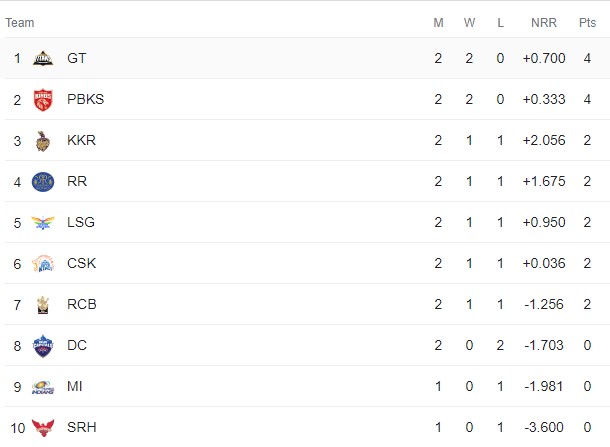Click the W column header
Viewport: 610px width, 447px height.
coord(469,23)
